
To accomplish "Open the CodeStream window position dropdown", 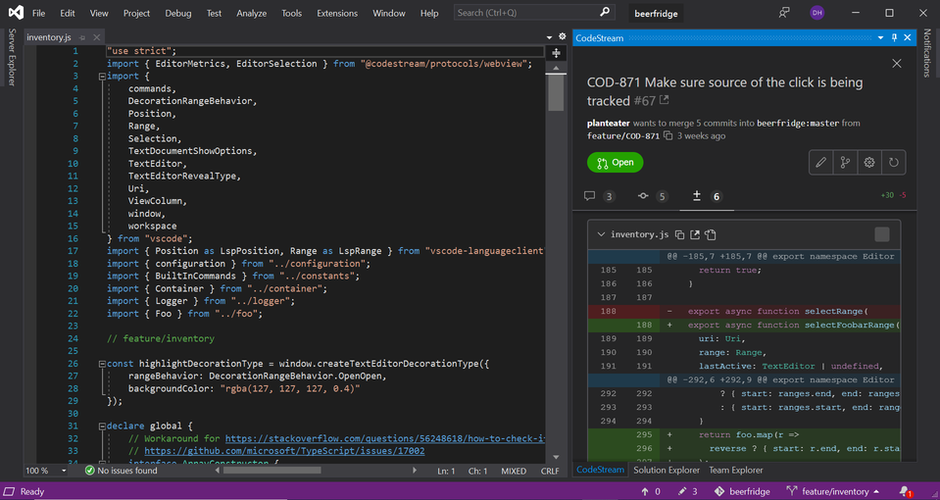I will click(881, 38).
